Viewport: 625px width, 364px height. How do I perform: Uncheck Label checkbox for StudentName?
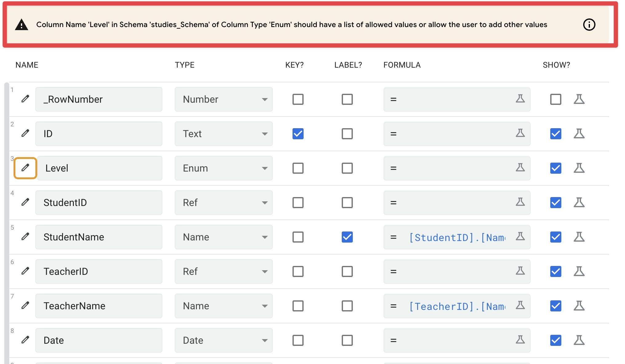point(347,237)
